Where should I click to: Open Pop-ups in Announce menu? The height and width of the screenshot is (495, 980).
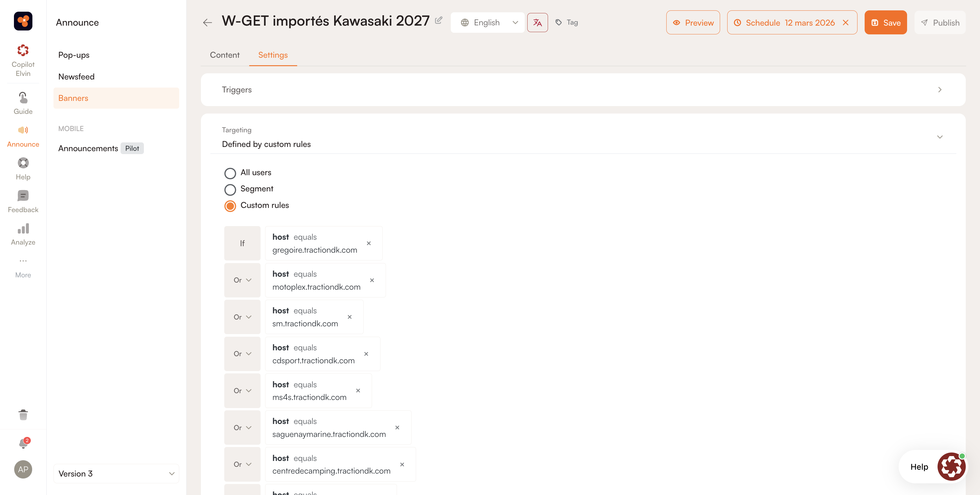tap(74, 55)
